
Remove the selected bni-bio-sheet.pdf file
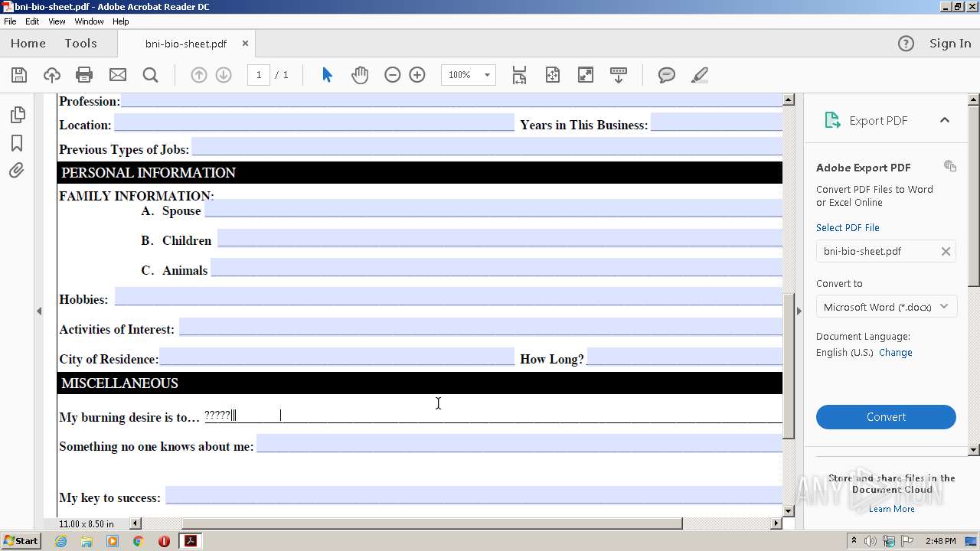(946, 251)
